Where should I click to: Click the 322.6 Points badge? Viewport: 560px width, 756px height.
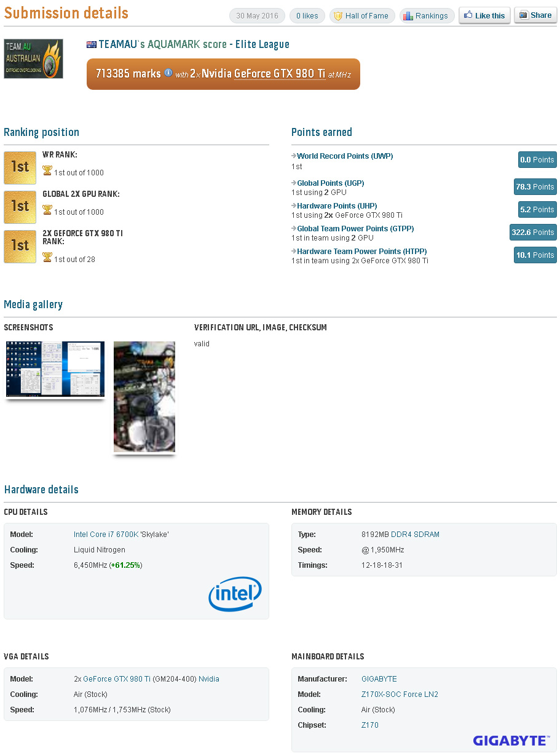[x=533, y=233]
